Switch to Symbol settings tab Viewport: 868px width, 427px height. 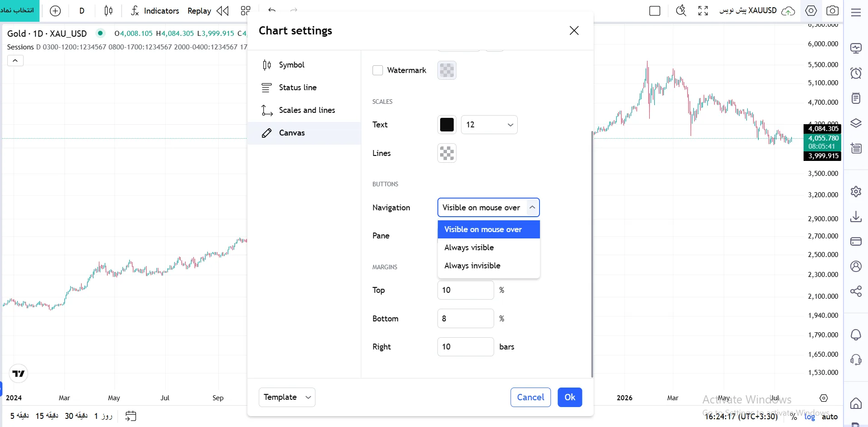point(304,65)
